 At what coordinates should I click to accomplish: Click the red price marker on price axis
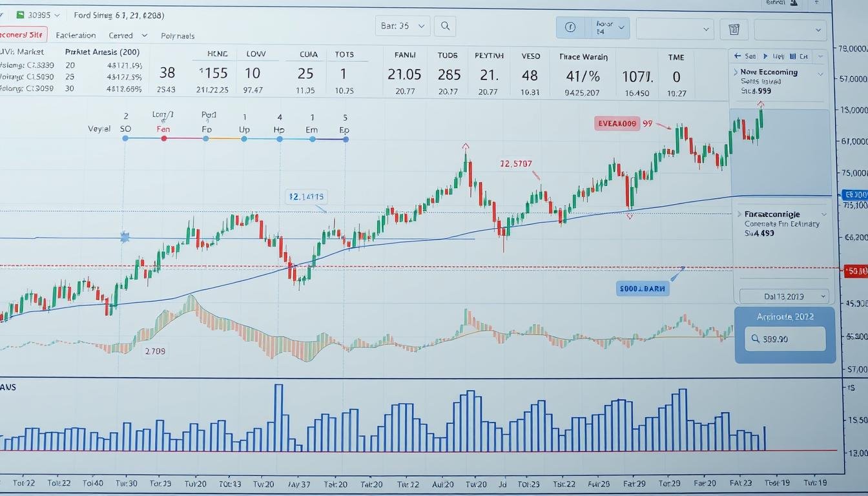coord(855,271)
